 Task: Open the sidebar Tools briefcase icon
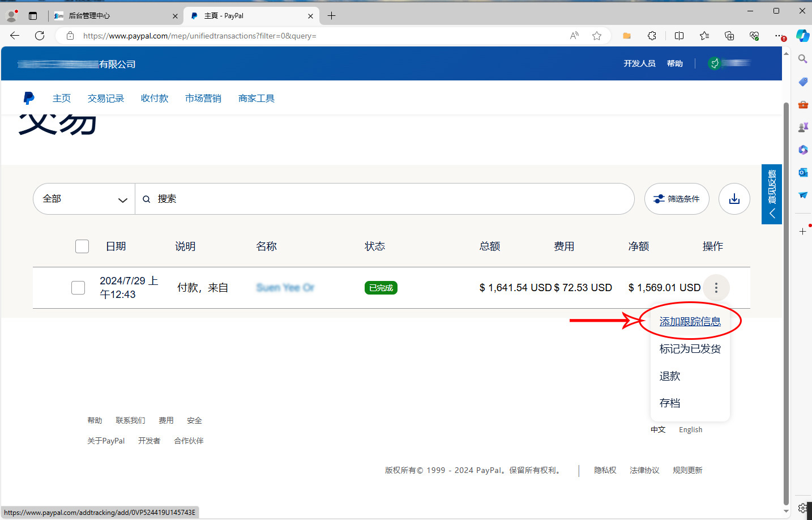point(802,104)
